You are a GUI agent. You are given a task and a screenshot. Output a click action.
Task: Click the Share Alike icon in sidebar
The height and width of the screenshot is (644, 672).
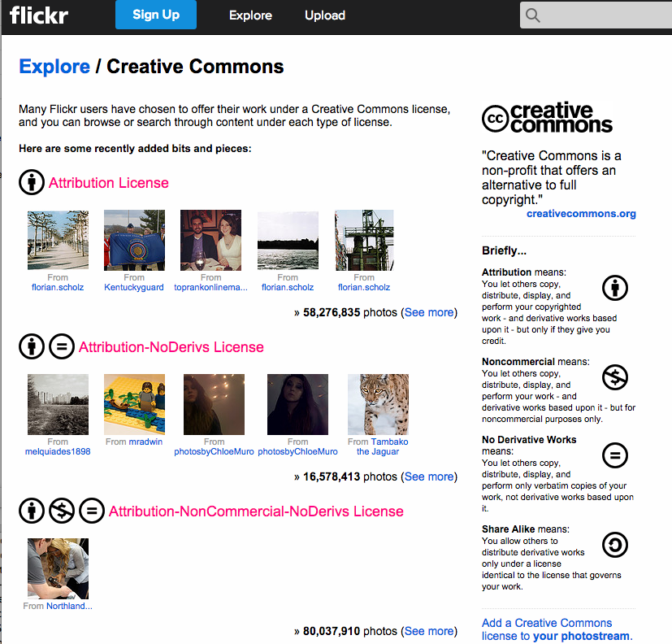[615, 545]
